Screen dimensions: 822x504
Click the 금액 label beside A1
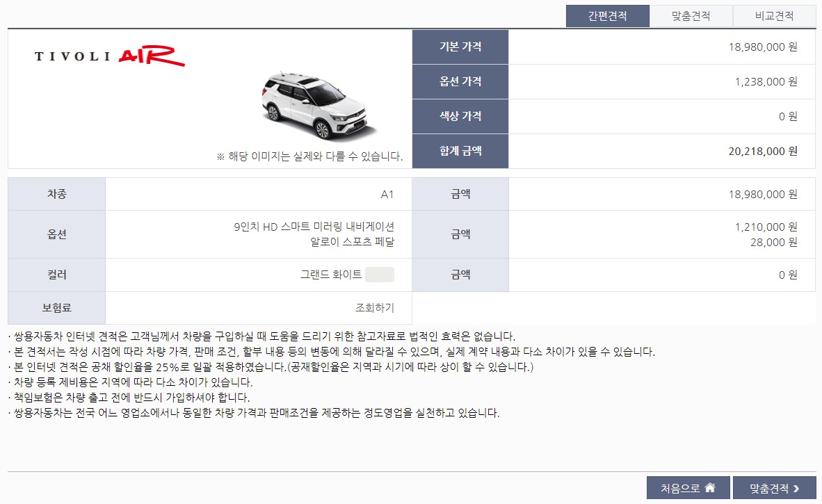[x=460, y=194]
